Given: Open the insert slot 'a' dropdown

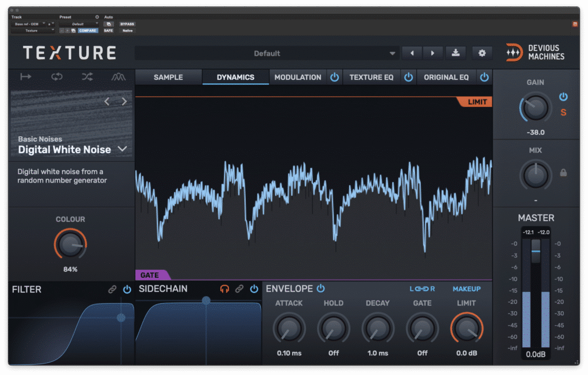Looking at the screenshot, I should coord(51,24).
